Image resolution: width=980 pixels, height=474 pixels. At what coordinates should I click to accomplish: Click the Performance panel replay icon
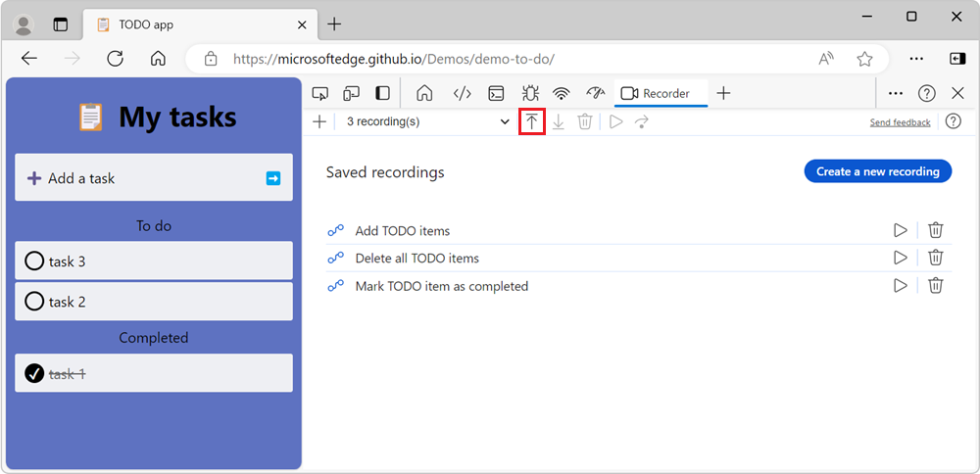pos(641,121)
